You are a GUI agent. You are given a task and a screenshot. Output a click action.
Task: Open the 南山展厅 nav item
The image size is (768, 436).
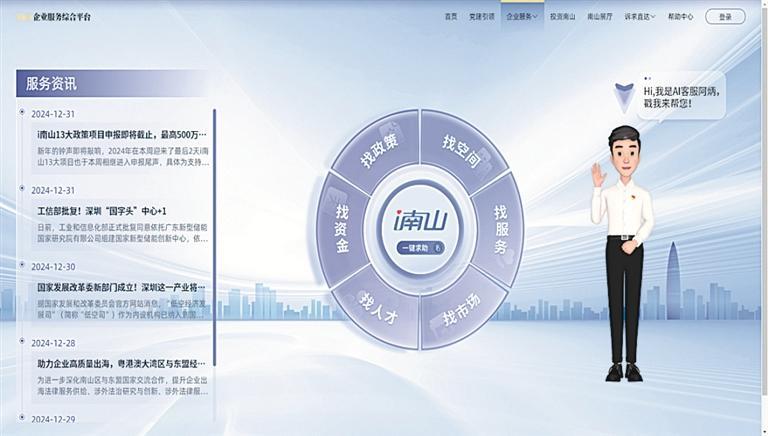[x=600, y=17]
